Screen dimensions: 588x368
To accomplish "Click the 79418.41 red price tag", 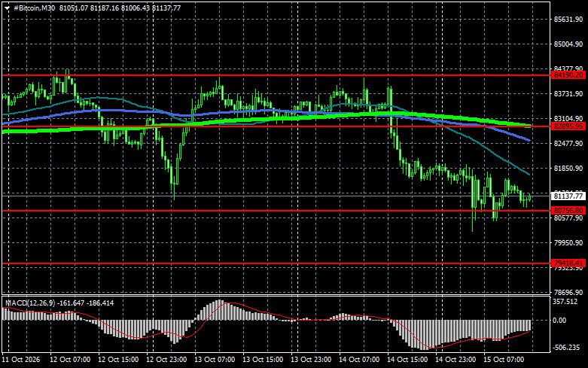I will [568, 263].
